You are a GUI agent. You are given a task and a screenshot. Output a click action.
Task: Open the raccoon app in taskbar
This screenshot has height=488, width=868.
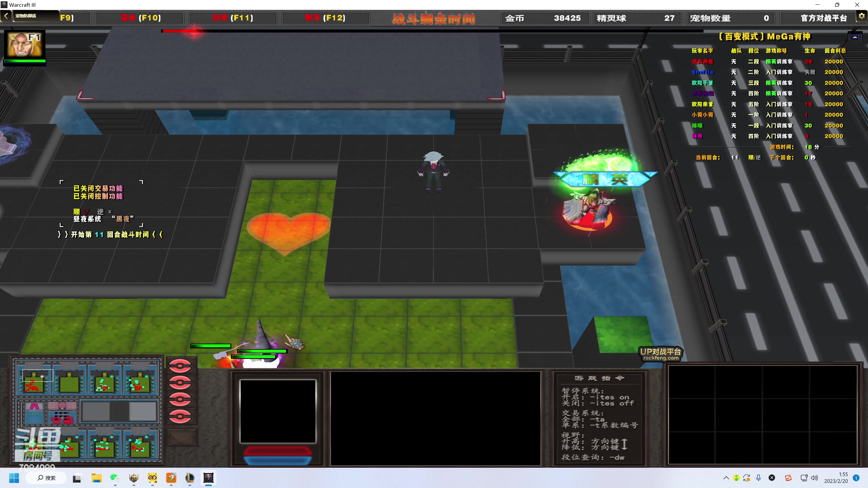pyautogui.click(x=152, y=478)
